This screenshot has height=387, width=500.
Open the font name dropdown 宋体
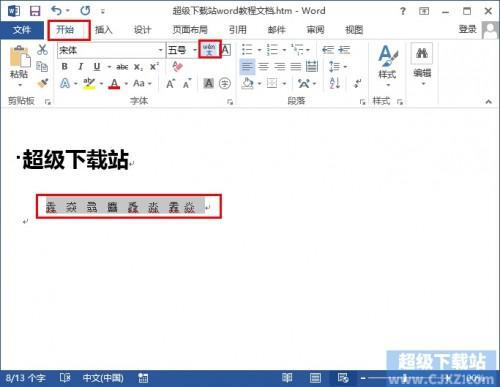click(x=160, y=50)
